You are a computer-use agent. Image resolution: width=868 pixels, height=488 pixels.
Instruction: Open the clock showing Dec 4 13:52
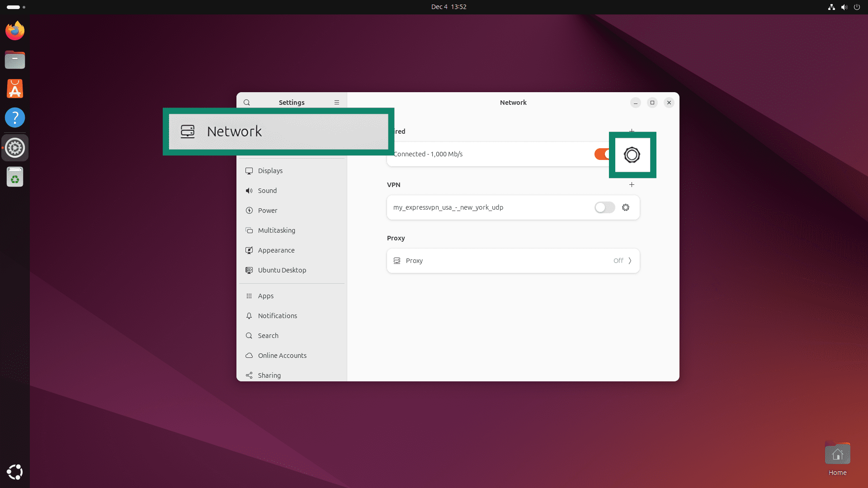[448, 7]
